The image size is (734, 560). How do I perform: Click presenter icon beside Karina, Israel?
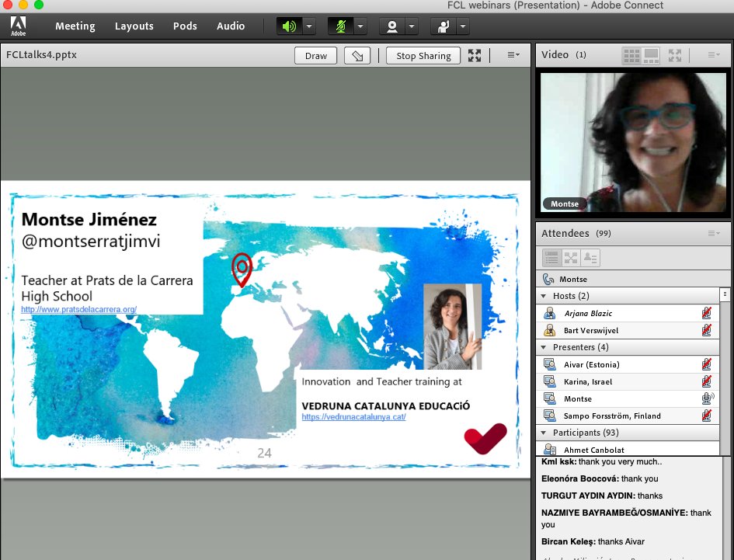(550, 381)
